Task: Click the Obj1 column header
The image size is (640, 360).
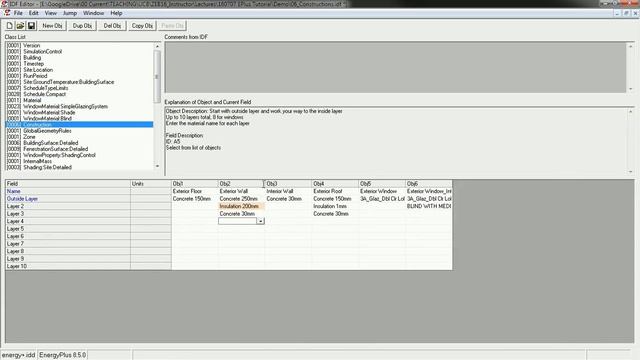Action: [x=195, y=184]
